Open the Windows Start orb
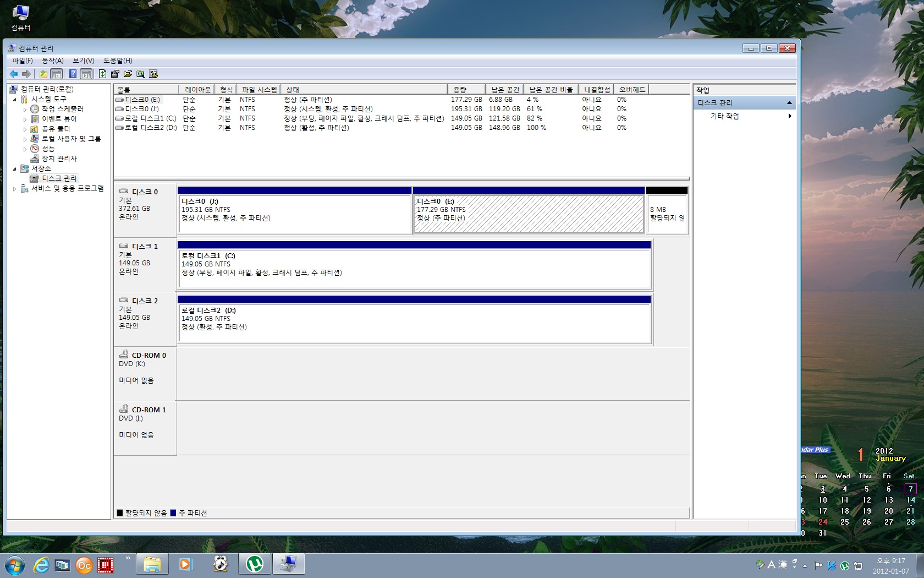 coord(15,565)
